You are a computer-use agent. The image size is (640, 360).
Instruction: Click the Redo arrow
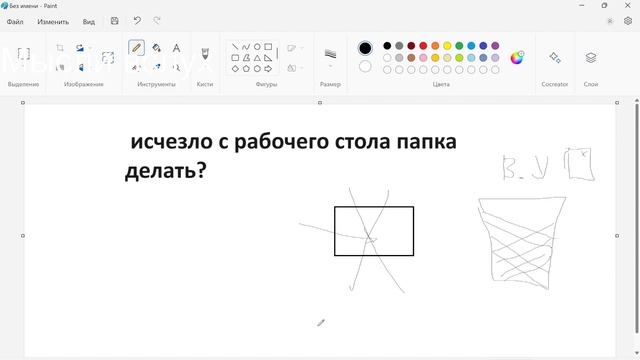157,21
